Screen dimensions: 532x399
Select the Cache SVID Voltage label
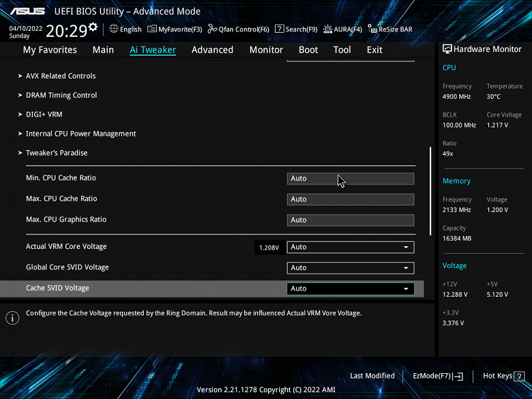click(57, 288)
